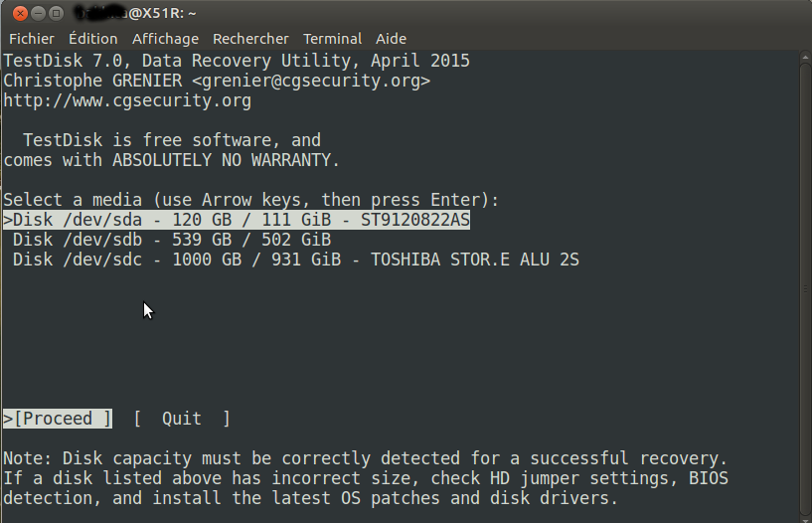Open the Terminal menu

pyautogui.click(x=332, y=39)
